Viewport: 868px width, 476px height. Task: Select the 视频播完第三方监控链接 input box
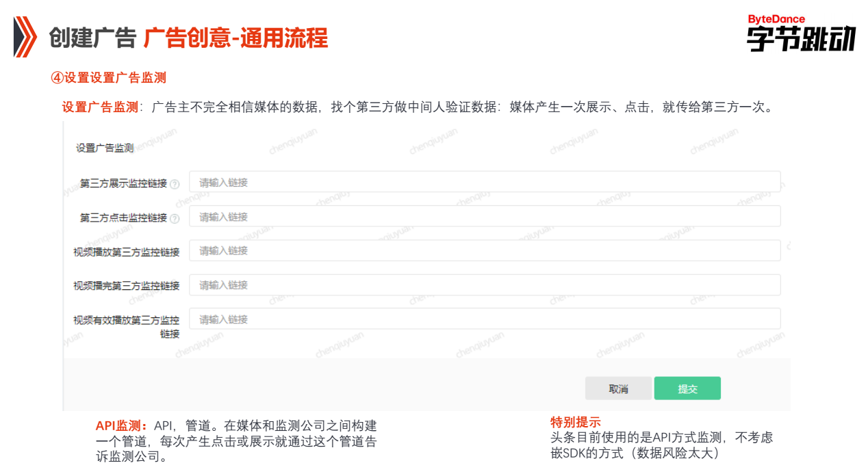click(486, 285)
